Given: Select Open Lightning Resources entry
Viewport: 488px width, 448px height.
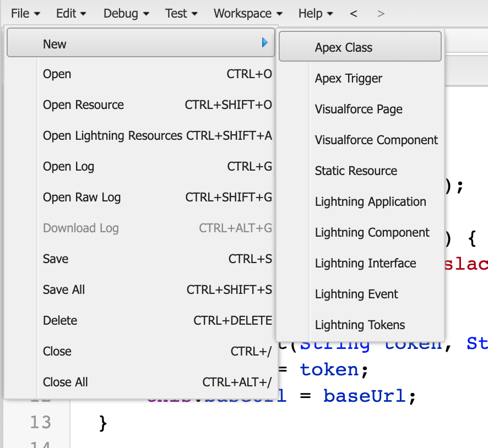Looking at the screenshot, I should click(140, 135).
